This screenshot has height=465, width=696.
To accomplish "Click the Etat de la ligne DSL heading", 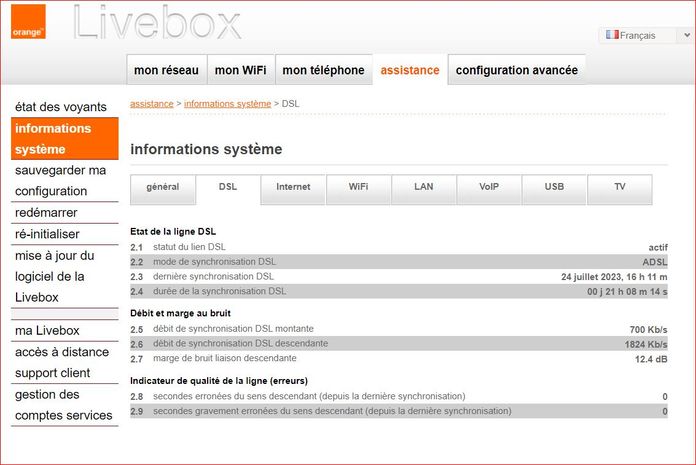I will (173, 232).
